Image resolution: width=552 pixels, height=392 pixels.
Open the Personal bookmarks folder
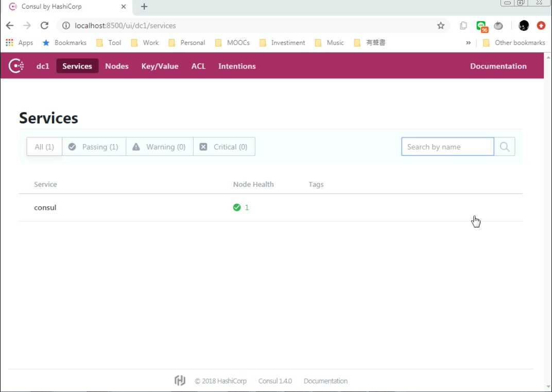(186, 43)
